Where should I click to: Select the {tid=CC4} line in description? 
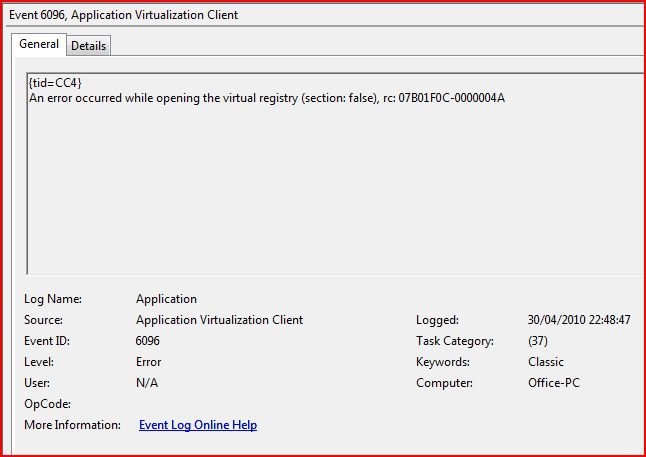pyautogui.click(x=55, y=83)
